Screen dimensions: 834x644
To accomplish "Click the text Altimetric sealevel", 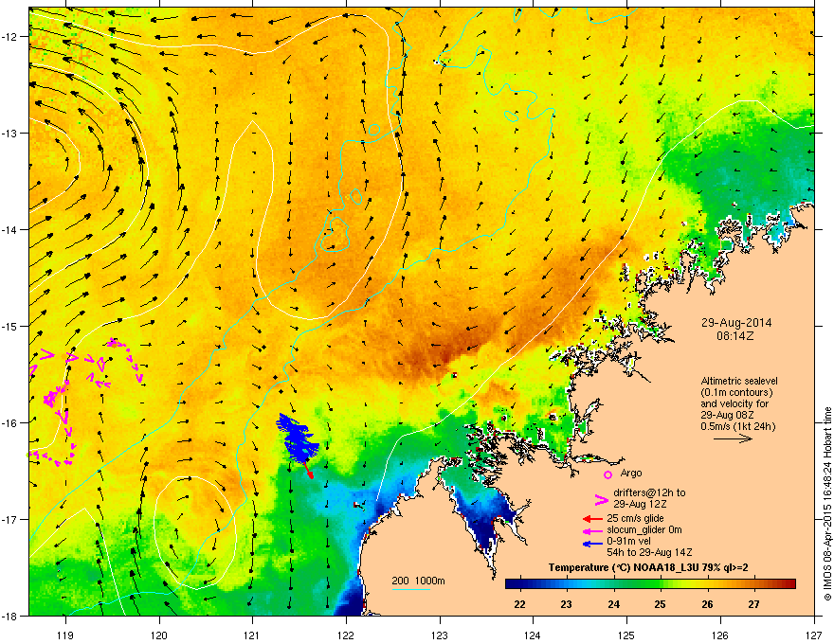I will 739,381.
